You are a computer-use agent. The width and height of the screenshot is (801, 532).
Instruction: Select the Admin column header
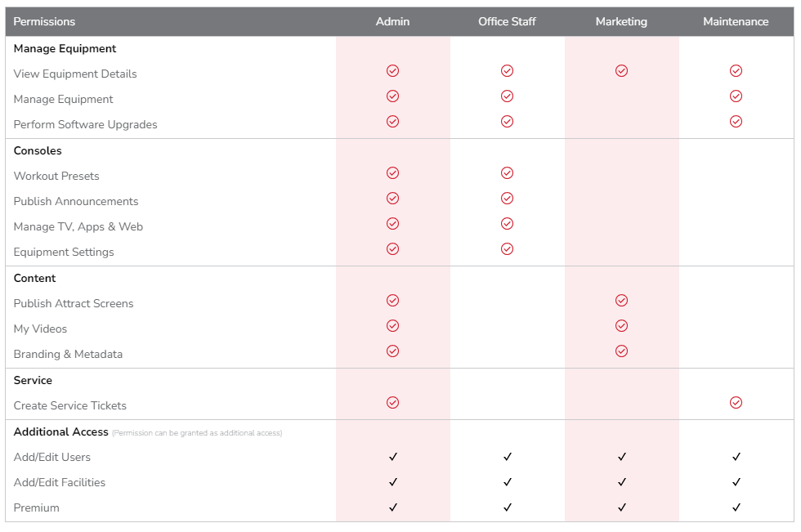392,22
